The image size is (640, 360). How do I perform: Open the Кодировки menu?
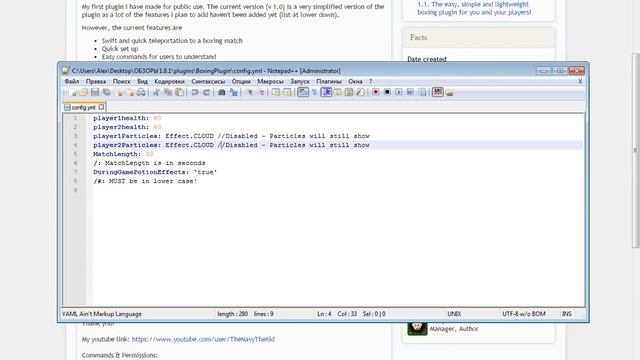coord(169,82)
